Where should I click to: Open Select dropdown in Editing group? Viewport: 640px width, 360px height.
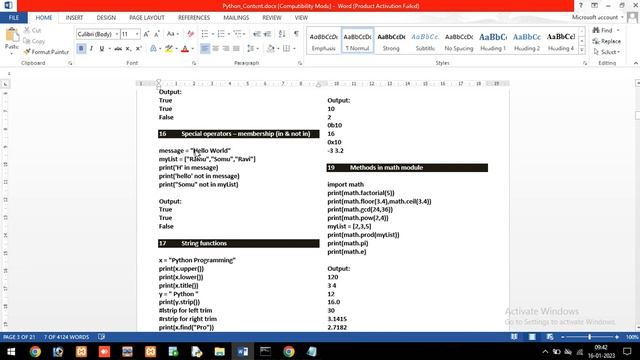pyautogui.click(x=607, y=52)
